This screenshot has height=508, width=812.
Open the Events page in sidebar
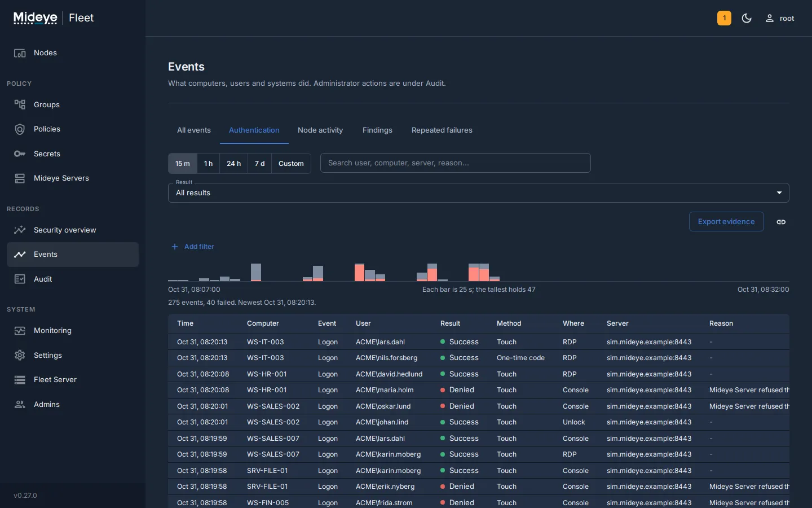73,255
